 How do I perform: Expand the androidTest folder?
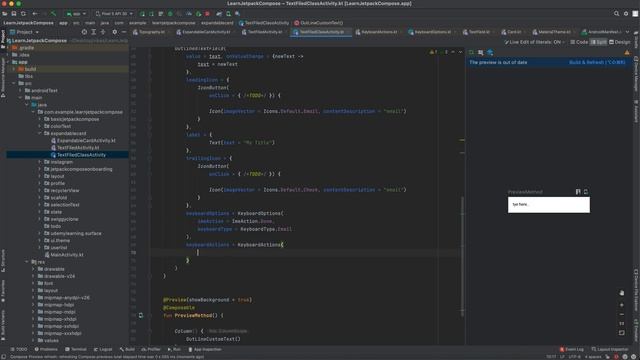[20, 91]
